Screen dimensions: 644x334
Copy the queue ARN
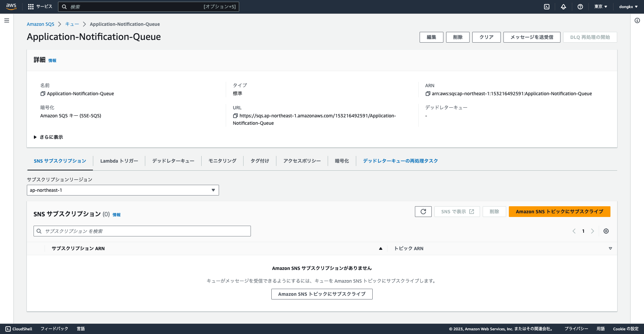[x=428, y=94]
